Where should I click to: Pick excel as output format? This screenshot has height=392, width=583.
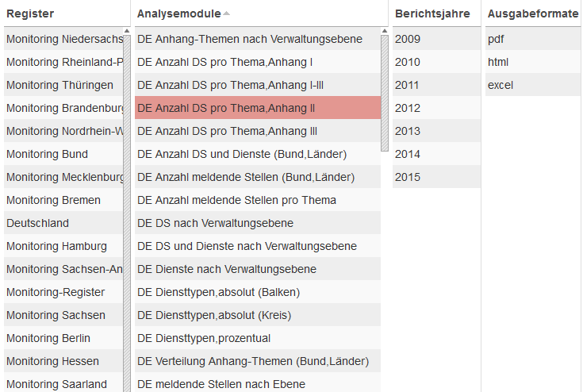(x=501, y=85)
